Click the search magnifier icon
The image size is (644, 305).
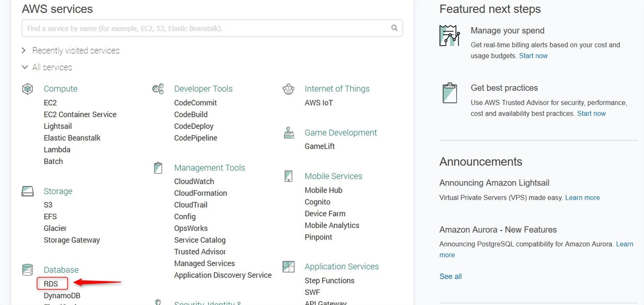(x=394, y=28)
